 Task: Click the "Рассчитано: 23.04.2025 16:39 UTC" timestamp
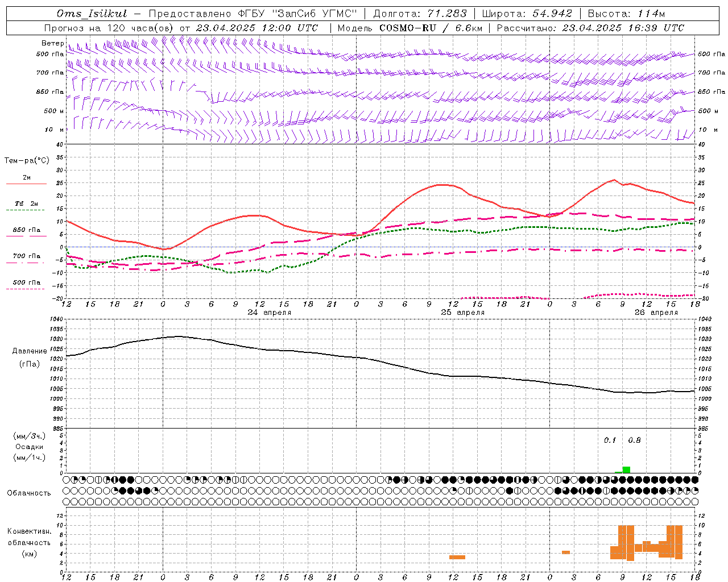click(x=590, y=28)
